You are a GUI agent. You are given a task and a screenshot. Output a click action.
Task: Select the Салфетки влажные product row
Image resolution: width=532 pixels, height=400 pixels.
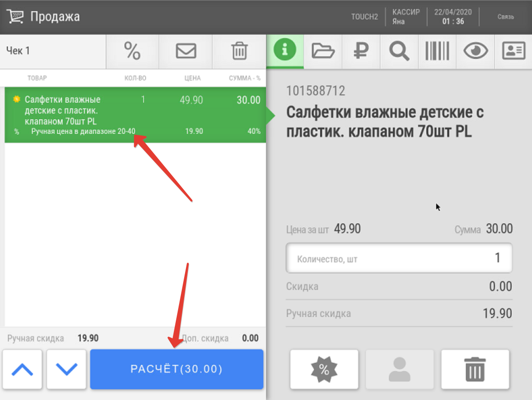(135, 115)
